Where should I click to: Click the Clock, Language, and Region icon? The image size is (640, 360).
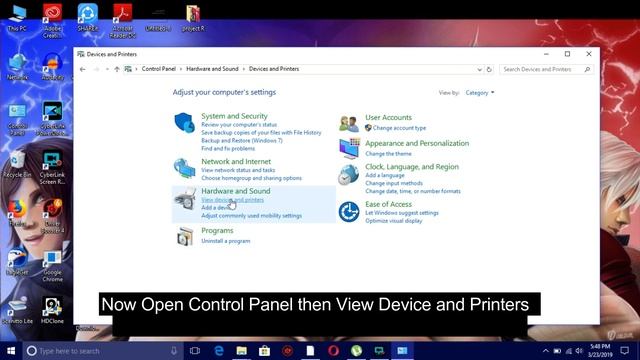tap(348, 175)
